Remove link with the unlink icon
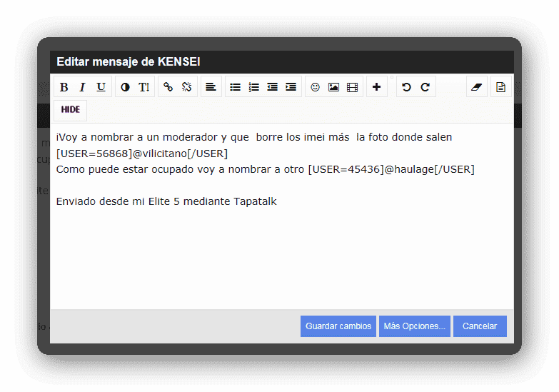The height and width of the screenshot is (392, 559). pyautogui.click(x=186, y=87)
